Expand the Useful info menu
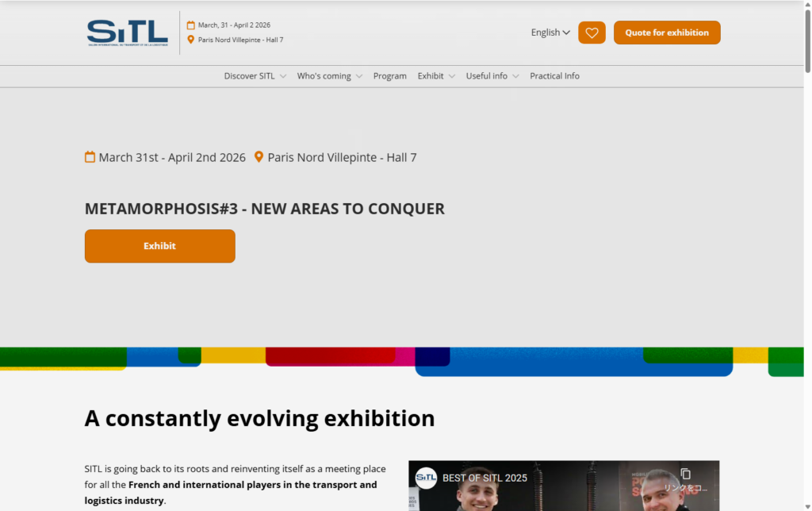This screenshot has height=511, width=812. [x=492, y=76]
